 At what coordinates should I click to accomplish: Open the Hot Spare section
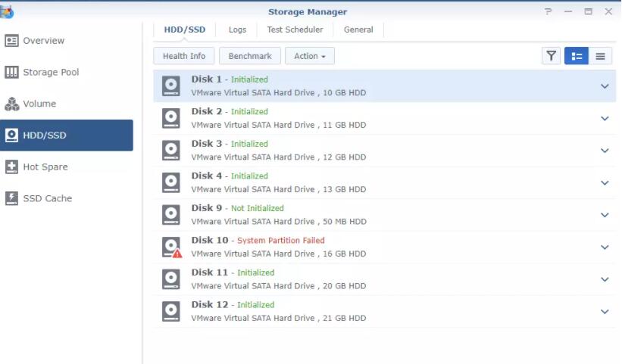(67, 166)
